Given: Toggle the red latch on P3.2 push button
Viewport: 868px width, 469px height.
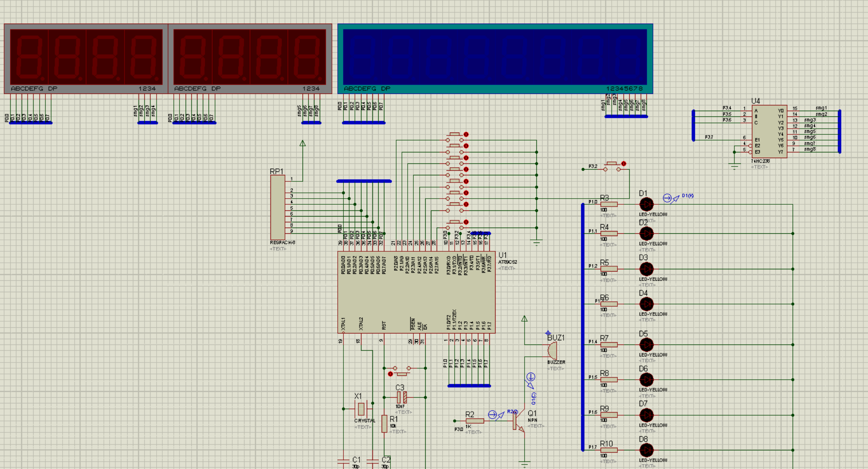Looking at the screenshot, I should (x=623, y=164).
